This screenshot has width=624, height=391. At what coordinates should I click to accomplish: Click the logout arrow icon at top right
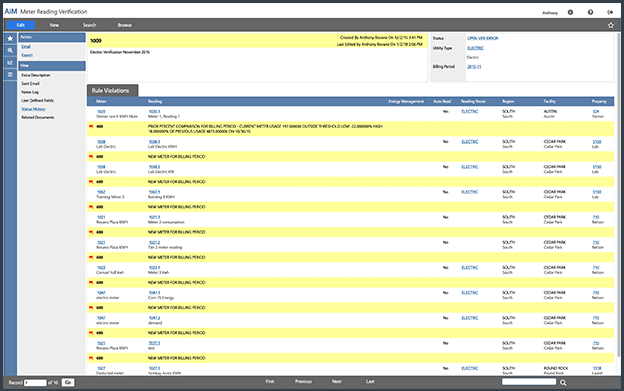(610, 12)
